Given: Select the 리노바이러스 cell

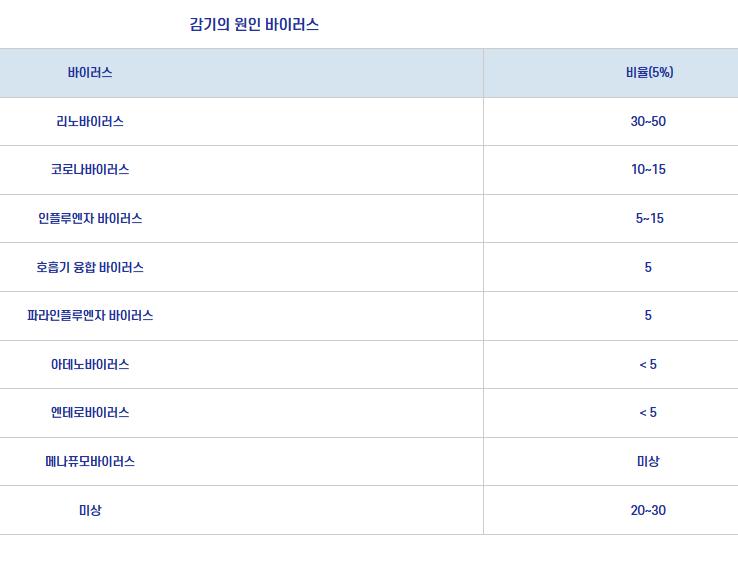Looking at the screenshot, I should point(90,121).
